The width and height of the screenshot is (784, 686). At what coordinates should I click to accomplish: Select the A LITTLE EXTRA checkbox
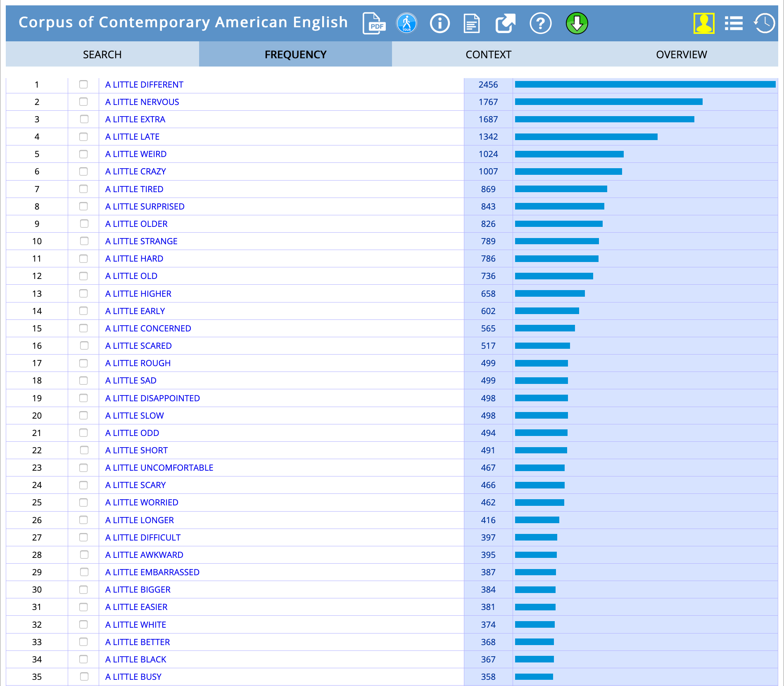point(84,119)
